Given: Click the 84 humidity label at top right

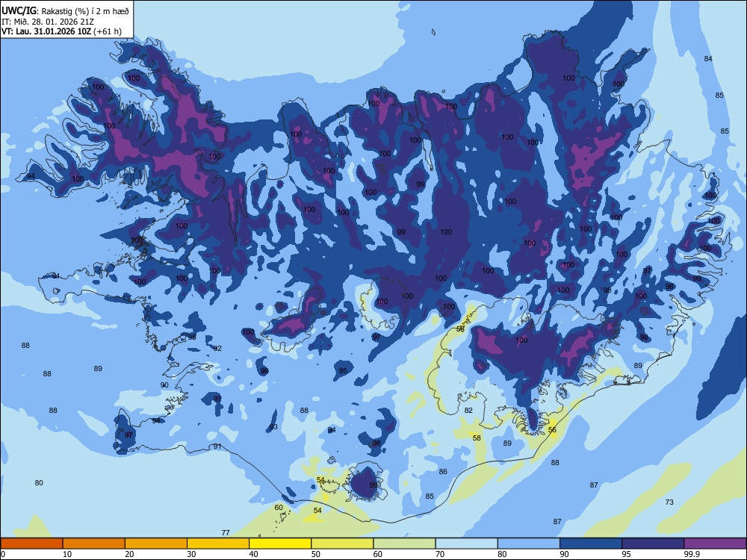Looking at the screenshot, I should pyautogui.click(x=708, y=58).
